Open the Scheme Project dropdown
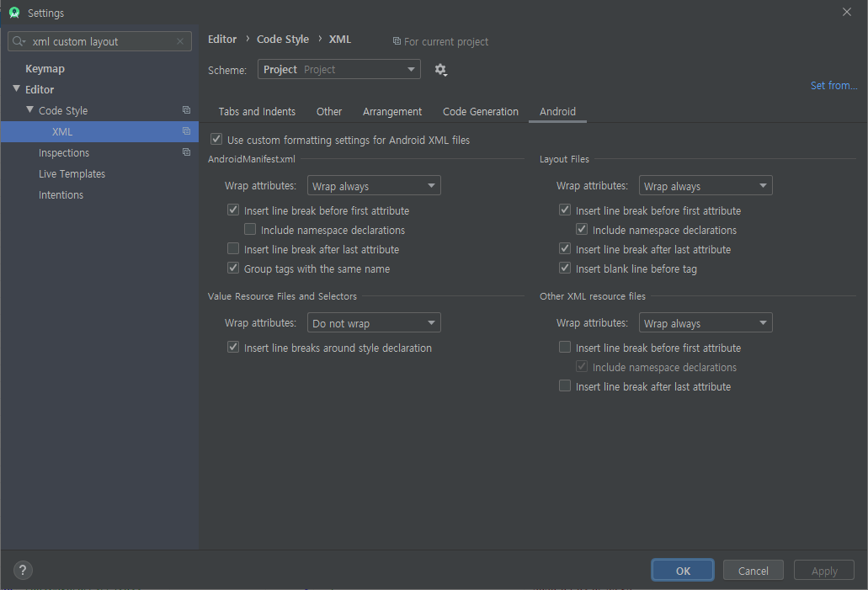The width and height of the screenshot is (868, 590). [338, 69]
